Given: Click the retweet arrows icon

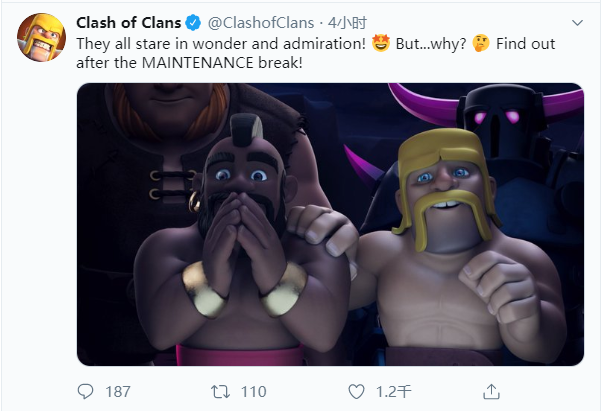Looking at the screenshot, I should pyautogui.click(x=220, y=392).
